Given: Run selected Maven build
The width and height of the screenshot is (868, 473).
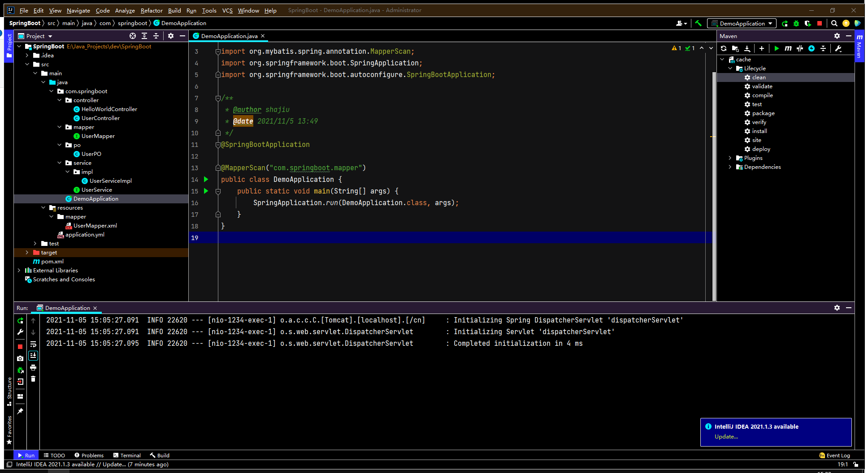Looking at the screenshot, I should pyautogui.click(x=777, y=48).
